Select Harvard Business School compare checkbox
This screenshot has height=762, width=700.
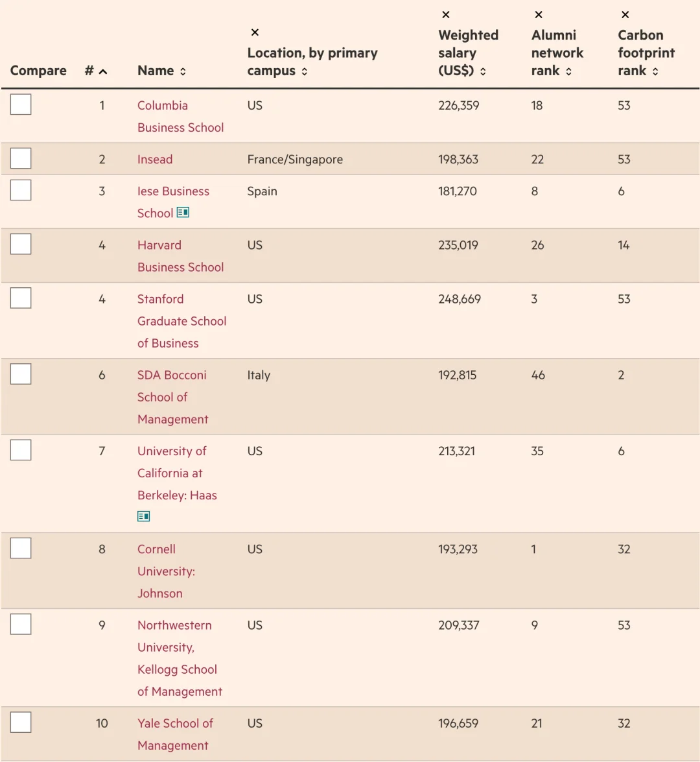pos(21,244)
